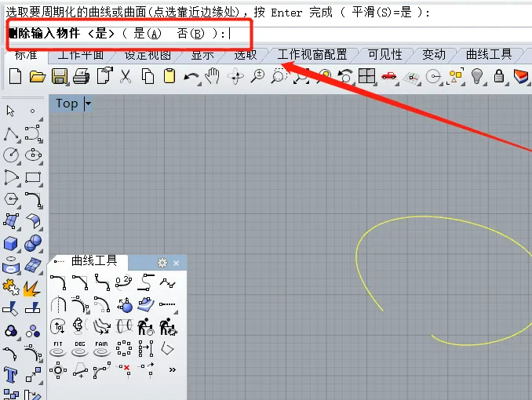Select the rectangle tool
Image resolution: width=532 pixels, height=400 pixels.
(x=33, y=177)
